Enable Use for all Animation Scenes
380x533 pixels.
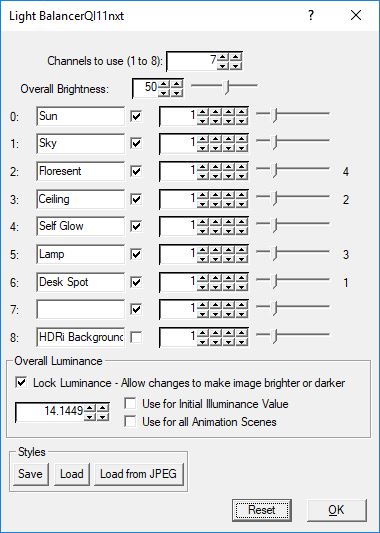pyautogui.click(x=130, y=422)
